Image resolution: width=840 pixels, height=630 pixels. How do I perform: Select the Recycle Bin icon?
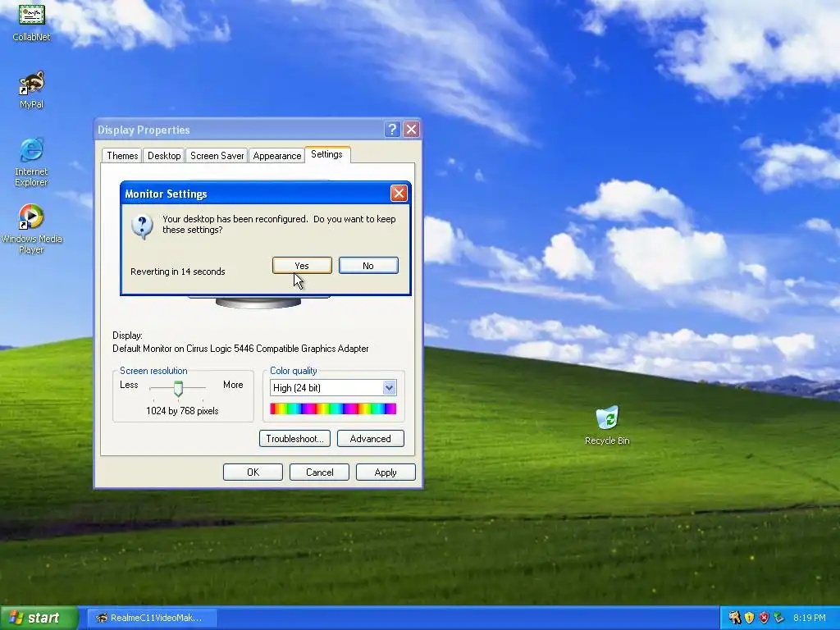tap(607, 426)
